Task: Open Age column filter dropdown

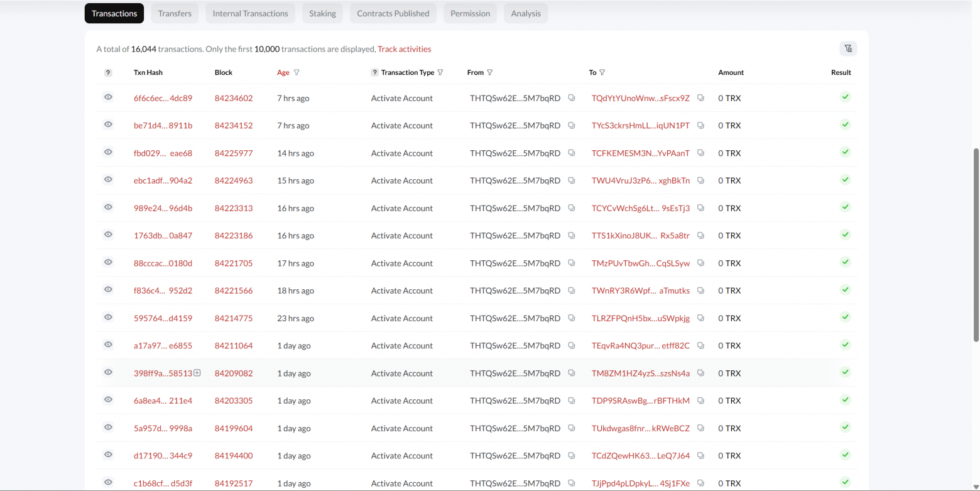Action: 297,72
